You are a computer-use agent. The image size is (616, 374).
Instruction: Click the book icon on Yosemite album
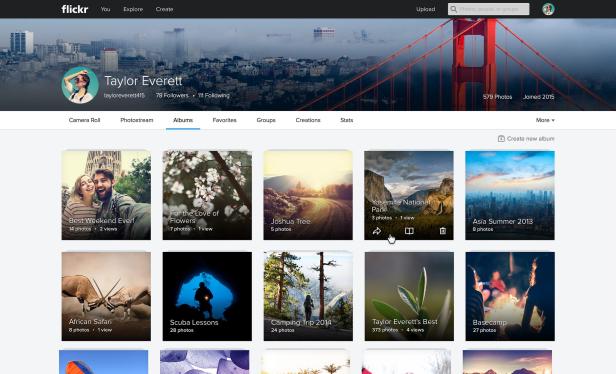[409, 231]
